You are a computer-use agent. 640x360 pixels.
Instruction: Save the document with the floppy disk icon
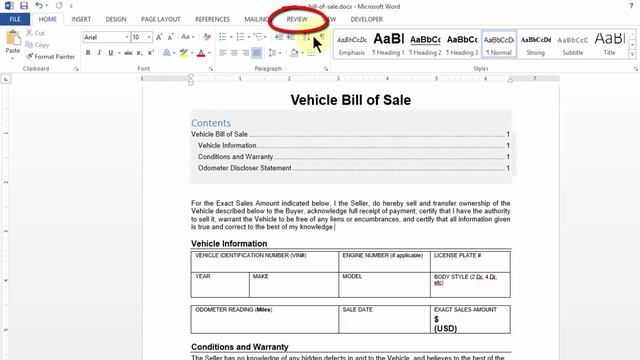[24, 6]
